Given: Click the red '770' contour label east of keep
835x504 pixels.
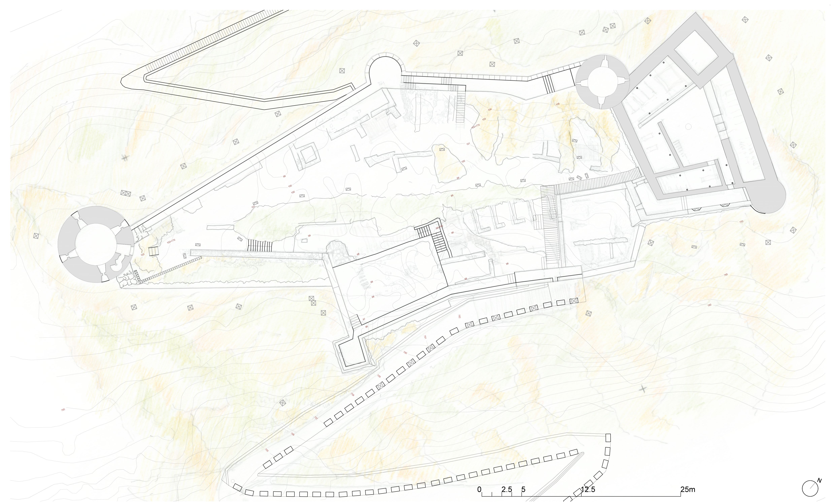Looking at the screenshot, I should pos(741,222).
